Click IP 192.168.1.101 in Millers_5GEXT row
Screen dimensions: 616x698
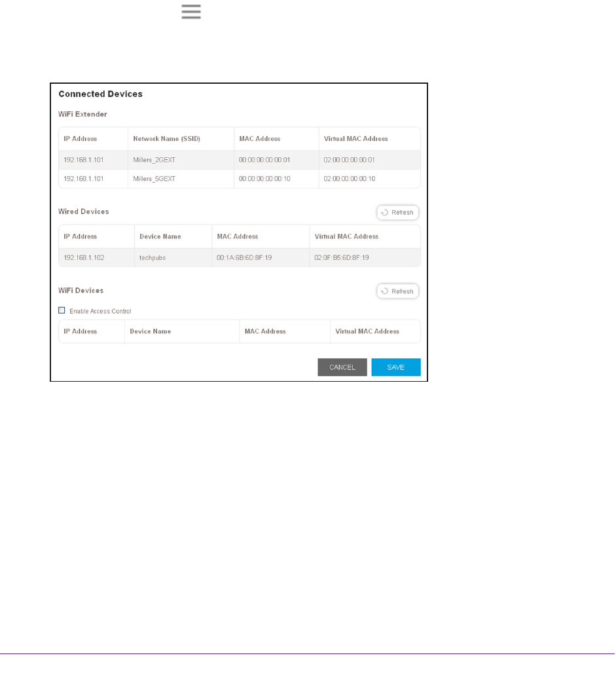tap(83, 179)
